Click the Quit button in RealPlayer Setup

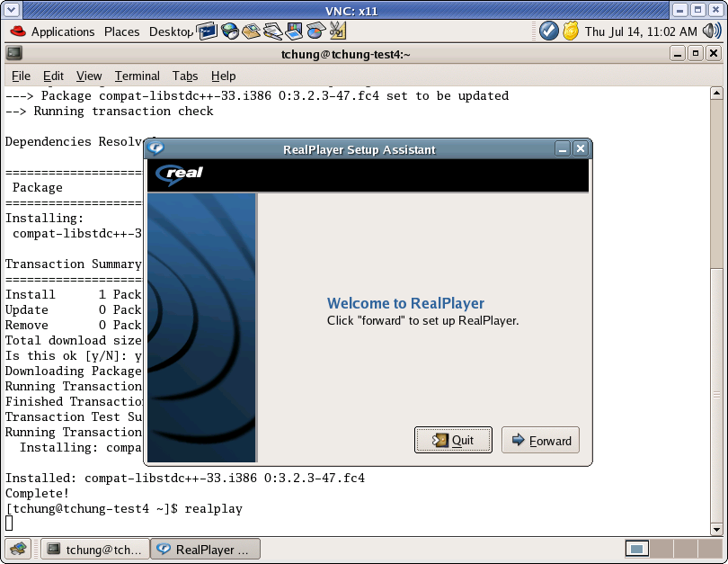point(453,440)
